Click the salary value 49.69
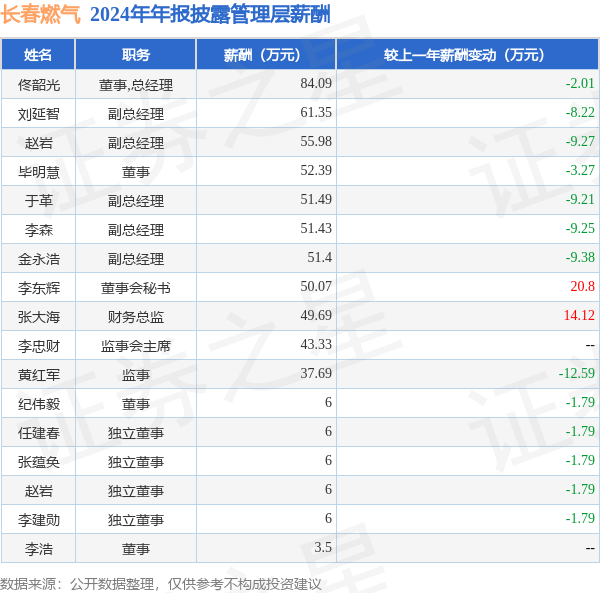The height and width of the screenshot is (593, 600). [316, 316]
